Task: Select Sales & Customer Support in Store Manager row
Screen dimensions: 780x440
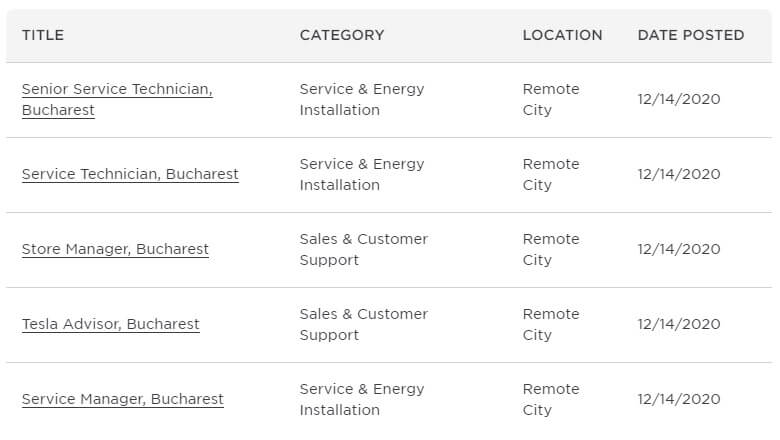Action: click(x=364, y=249)
